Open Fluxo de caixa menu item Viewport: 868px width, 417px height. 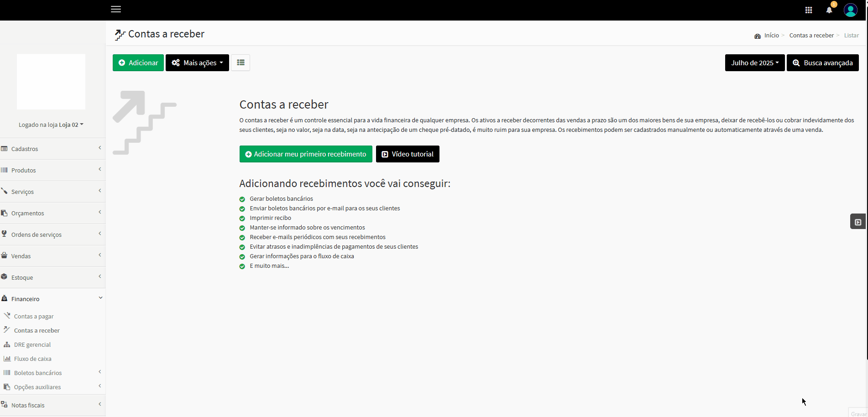click(32, 359)
